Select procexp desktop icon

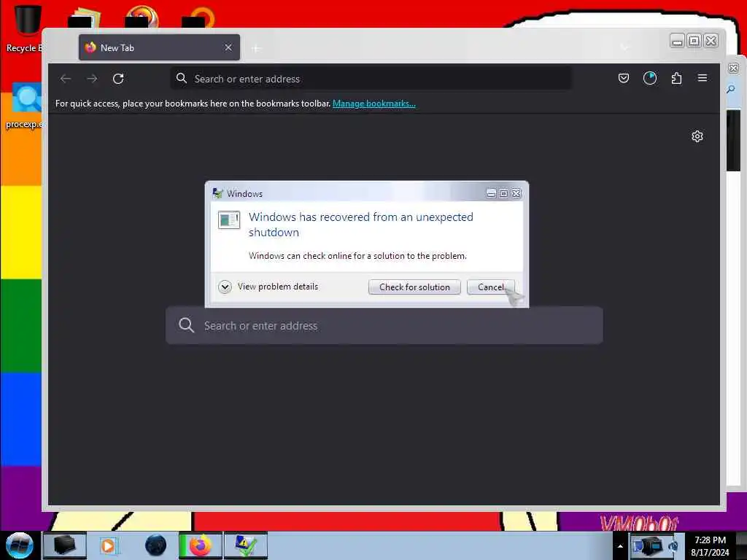[x=26, y=106]
